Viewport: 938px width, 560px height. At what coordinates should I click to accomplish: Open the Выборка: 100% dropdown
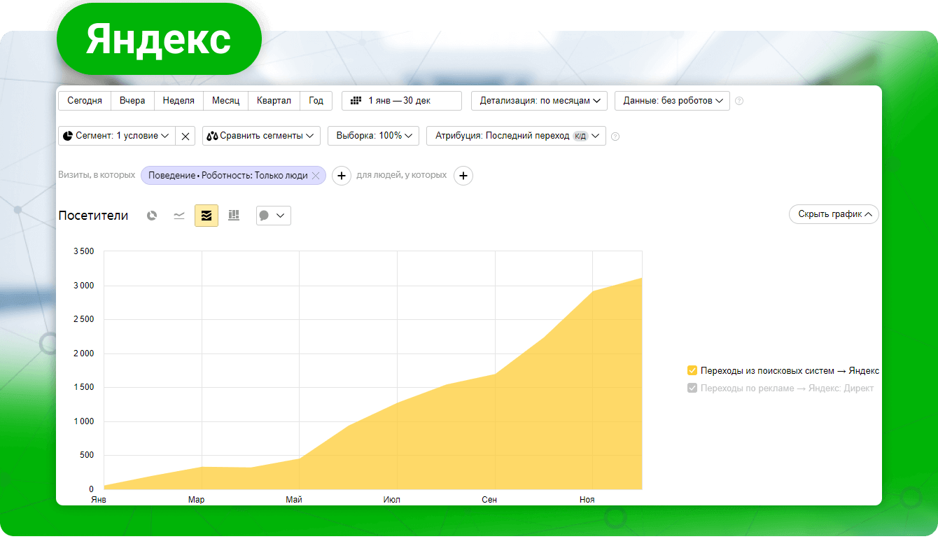tap(373, 136)
